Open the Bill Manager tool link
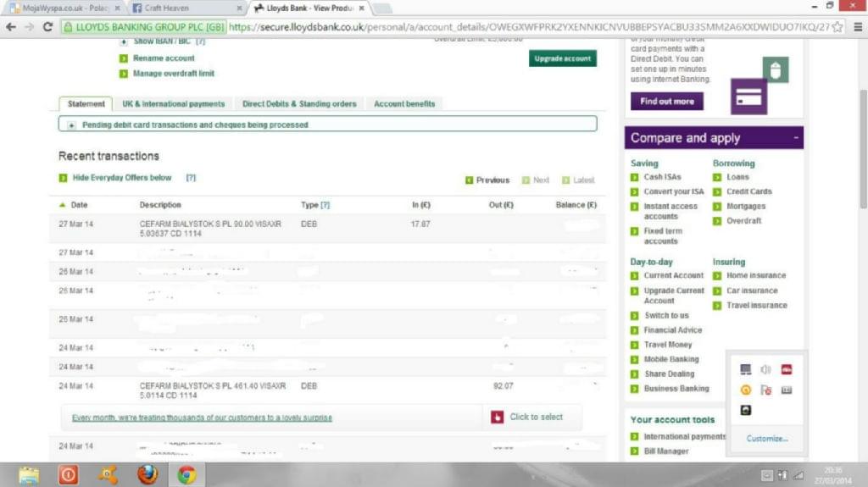Screen dimensions: 868x487 pos(666,451)
